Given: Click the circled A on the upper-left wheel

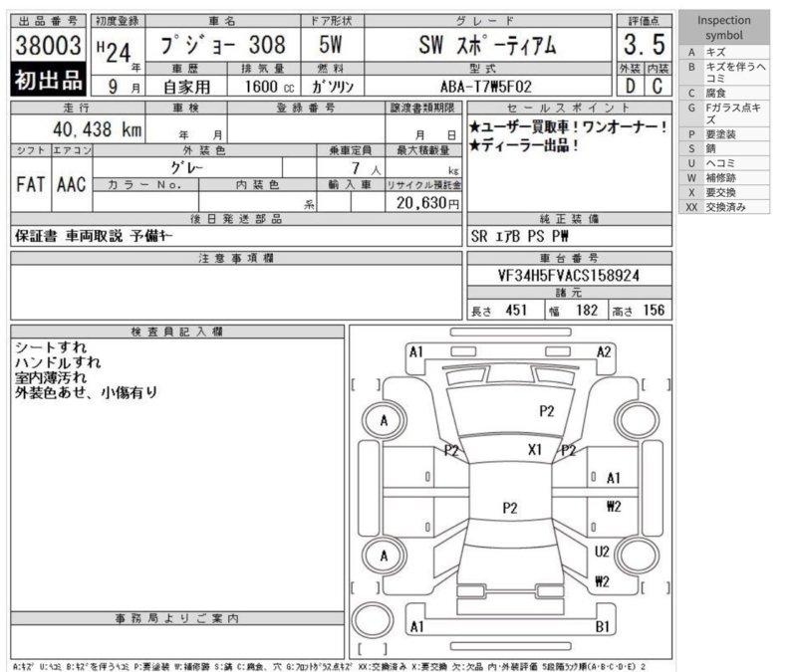Looking at the screenshot, I should pyautogui.click(x=383, y=421).
